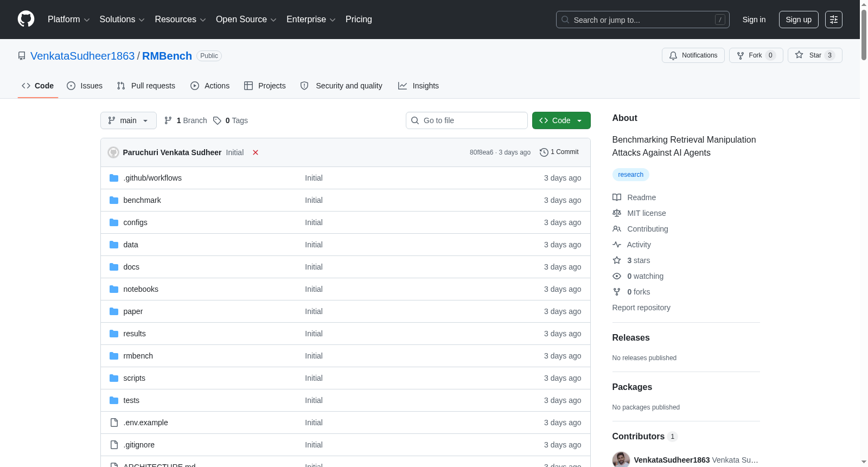Click the Search or jump to field
Viewport: 868px width, 467px height.
point(643,20)
